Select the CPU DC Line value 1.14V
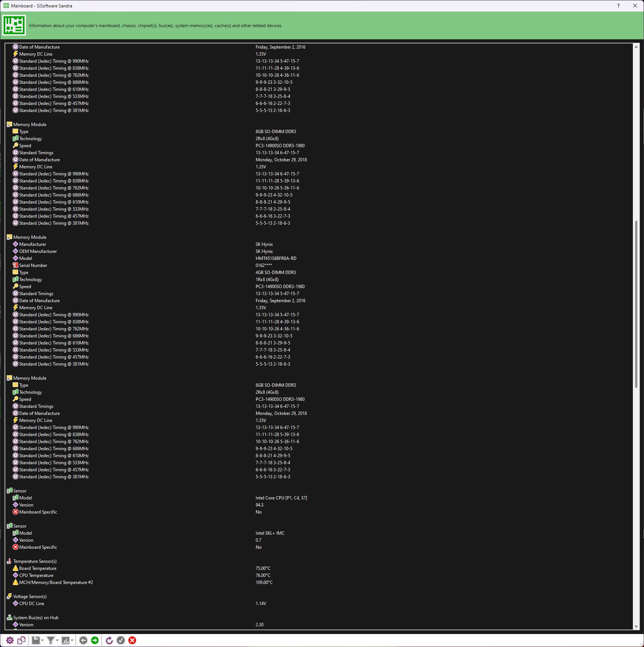The width and height of the screenshot is (644, 647). click(260, 604)
